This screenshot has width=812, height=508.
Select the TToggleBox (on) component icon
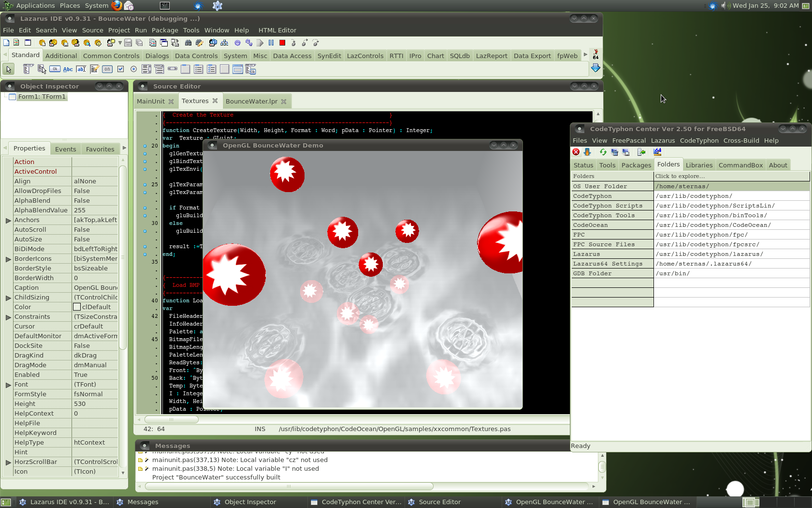click(x=107, y=69)
